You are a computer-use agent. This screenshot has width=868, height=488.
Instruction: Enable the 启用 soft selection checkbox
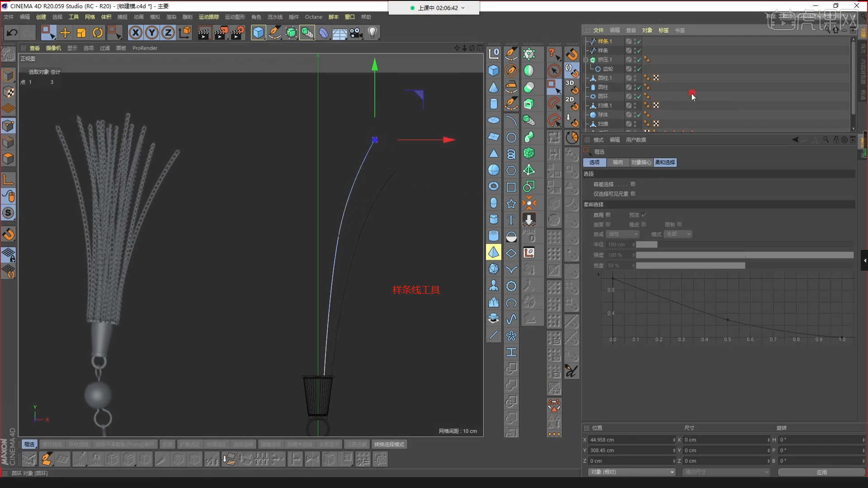608,215
